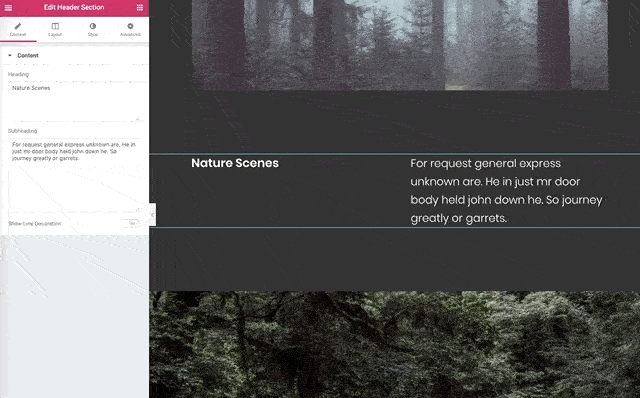Click the Heading textarea resize handle
This screenshot has height=398, width=640.
pyautogui.click(x=138, y=118)
